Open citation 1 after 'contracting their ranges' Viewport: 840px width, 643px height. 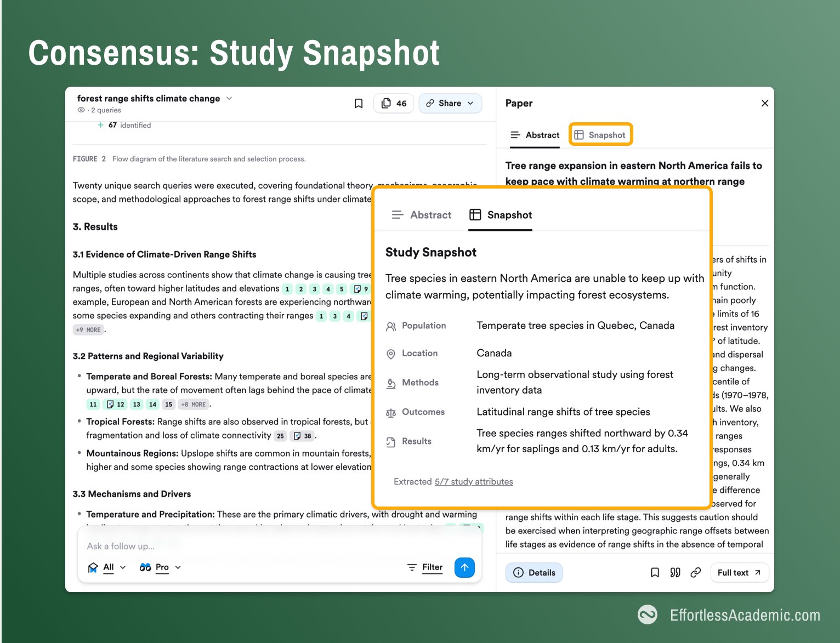[321, 316]
